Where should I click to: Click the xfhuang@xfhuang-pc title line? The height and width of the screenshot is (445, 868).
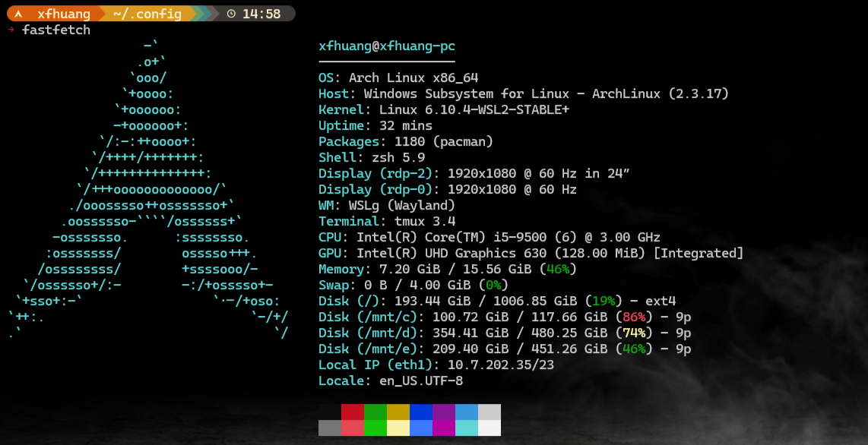(x=387, y=46)
